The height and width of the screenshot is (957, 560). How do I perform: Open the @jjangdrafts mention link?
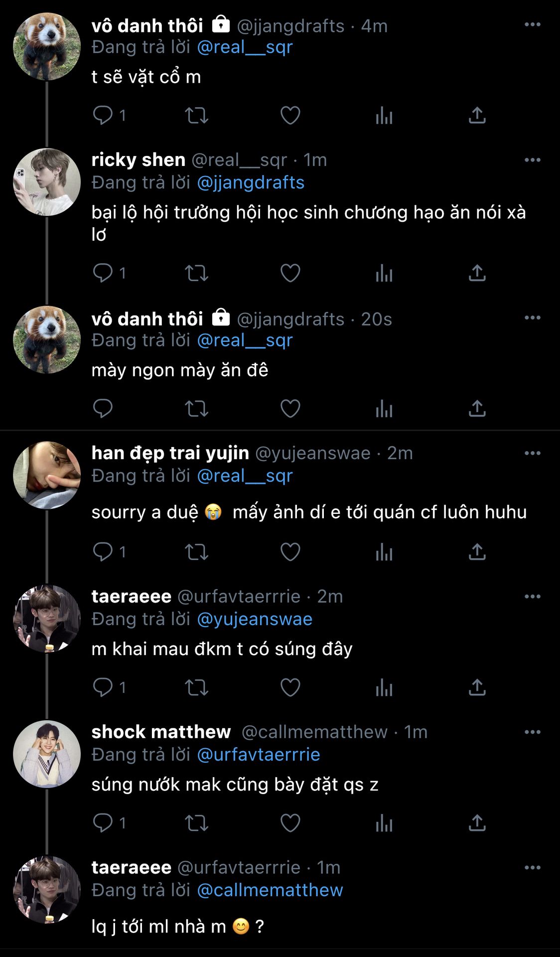251,182
